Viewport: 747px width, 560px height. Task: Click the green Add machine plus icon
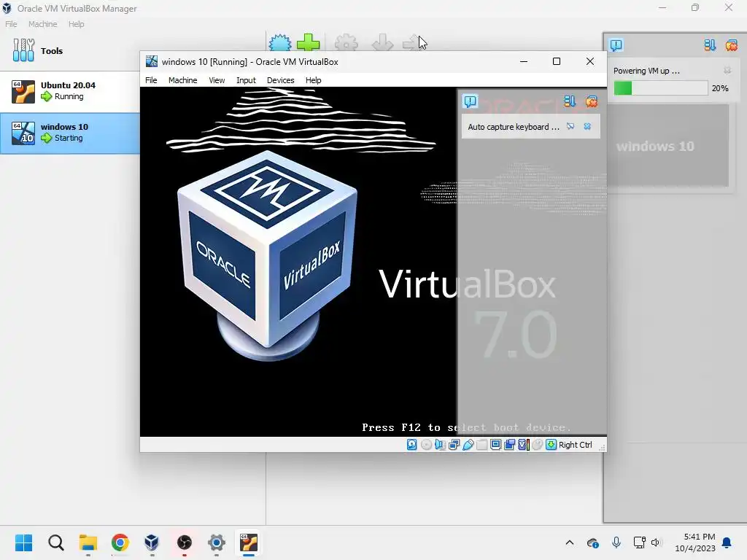pyautogui.click(x=309, y=42)
